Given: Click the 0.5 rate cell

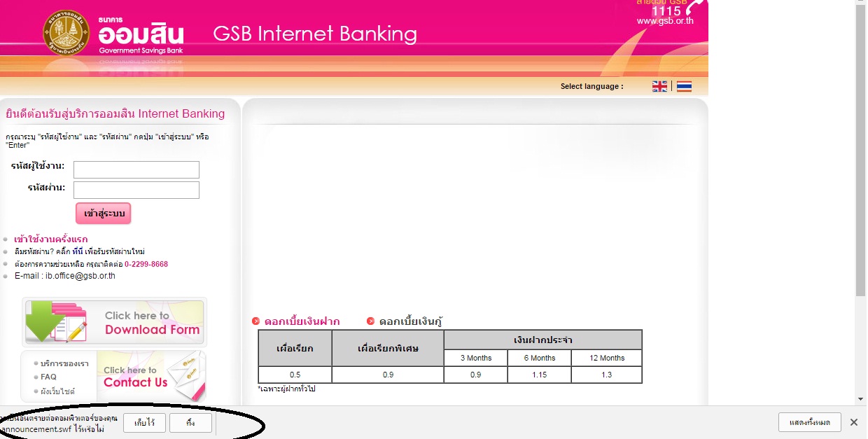Looking at the screenshot, I should point(295,375).
